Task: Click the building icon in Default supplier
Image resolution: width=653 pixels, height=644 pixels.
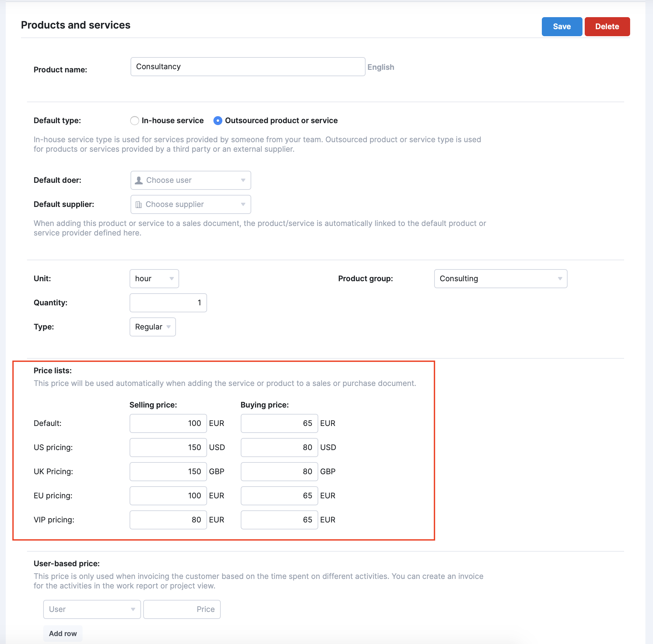Action: (x=138, y=205)
